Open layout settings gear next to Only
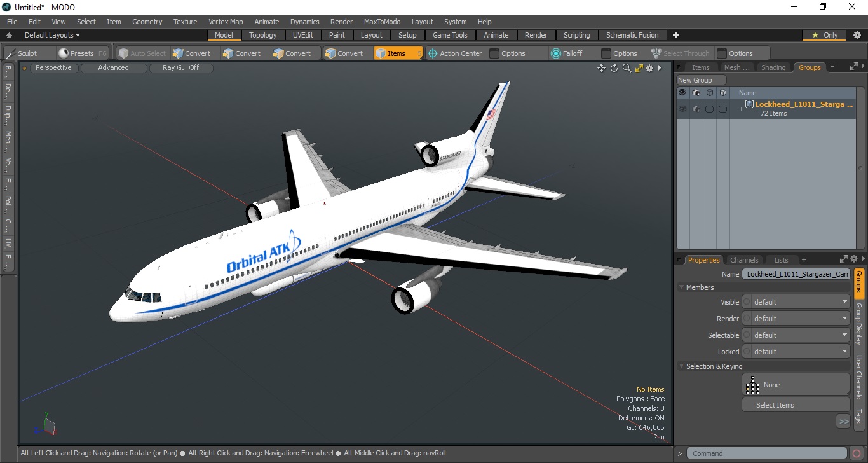868x463 pixels. coord(857,35)
